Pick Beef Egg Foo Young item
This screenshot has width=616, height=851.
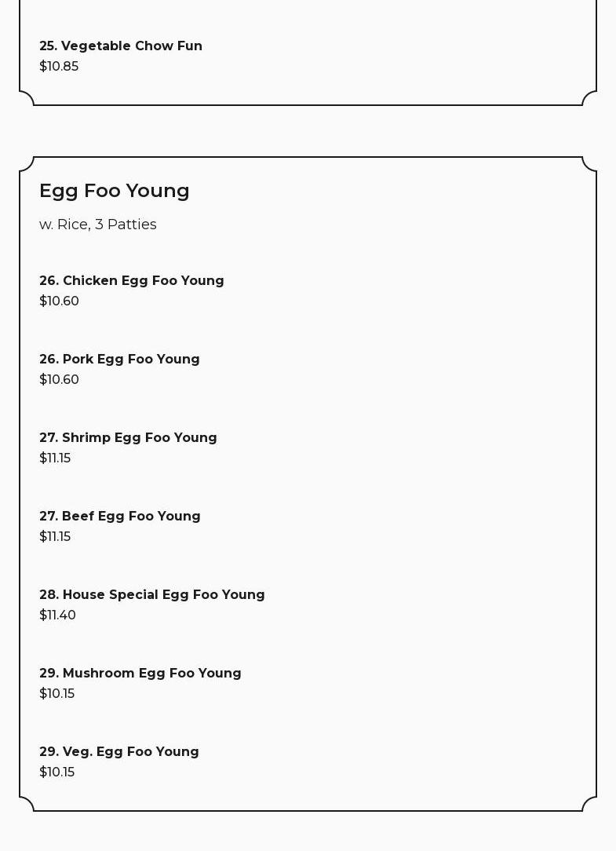coord(120,516)
